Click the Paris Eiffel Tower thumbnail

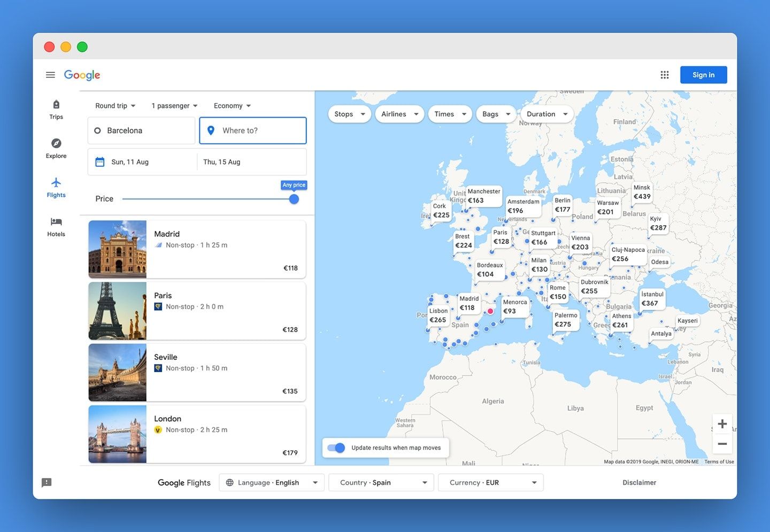tap(117, 311)
